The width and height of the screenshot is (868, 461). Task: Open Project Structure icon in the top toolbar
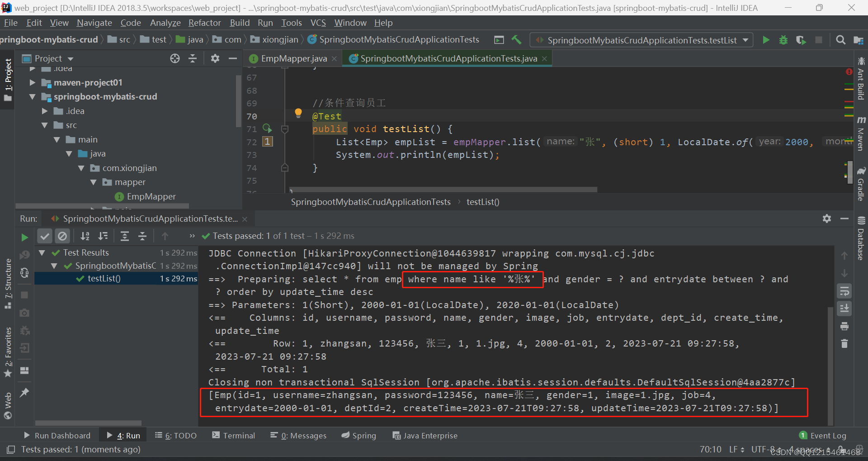[x=858, y=40]
